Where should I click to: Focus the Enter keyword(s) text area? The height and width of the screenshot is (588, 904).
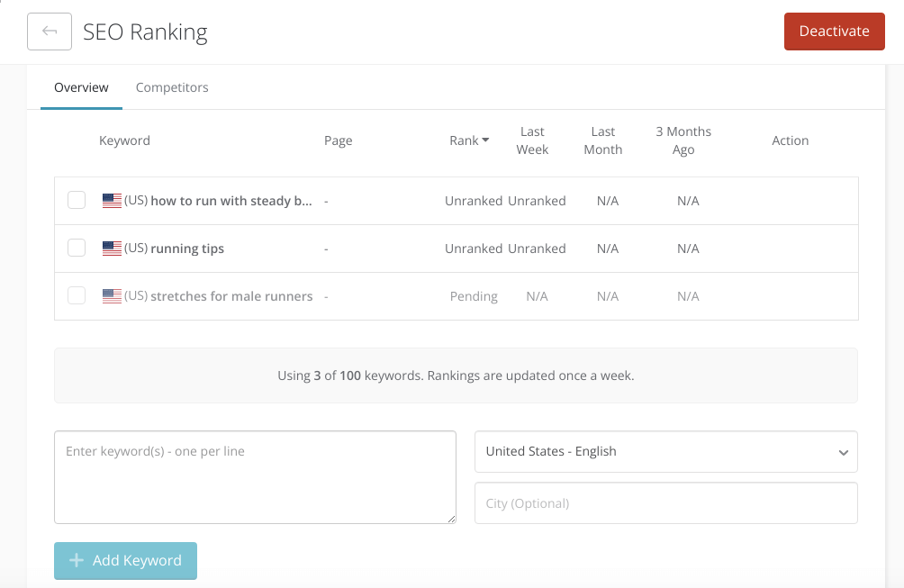click(255, 477)
